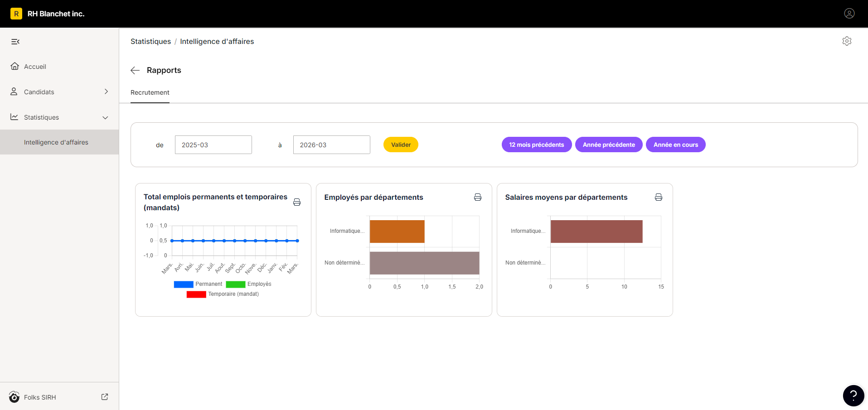Toggle Permanent legend series
868x410 pixels.
click(198, 284)
